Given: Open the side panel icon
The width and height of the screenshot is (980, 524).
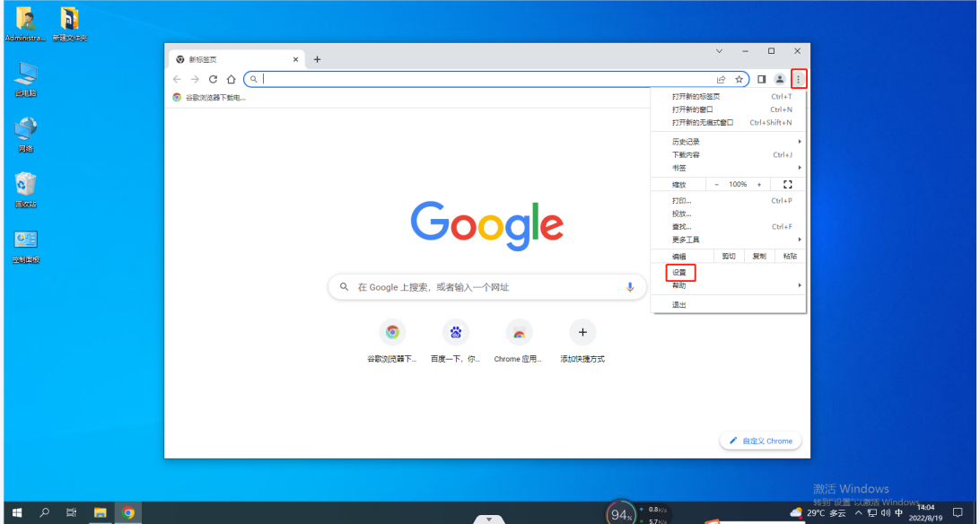Looking at the screenshot, I should point(761,79).
